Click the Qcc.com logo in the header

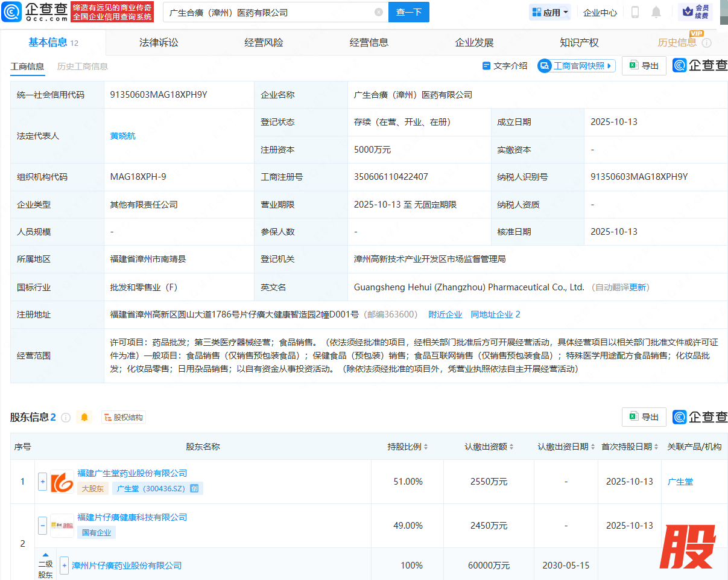(34, 12)
